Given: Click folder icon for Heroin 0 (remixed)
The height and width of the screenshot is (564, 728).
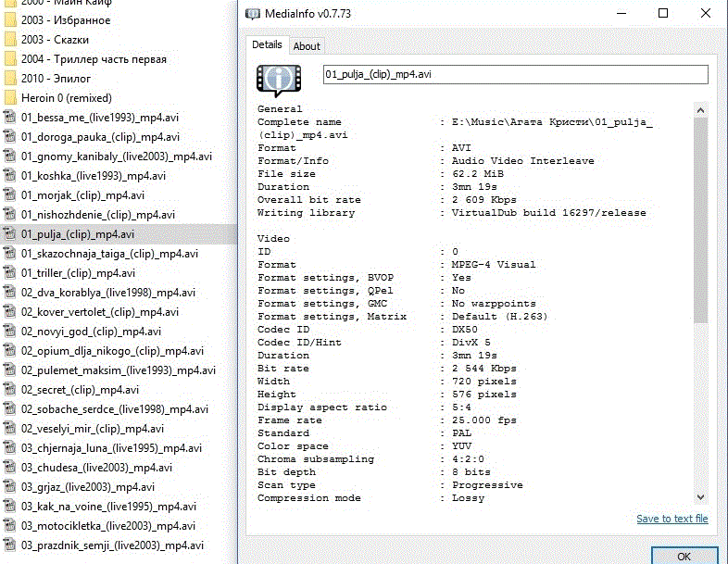Looking at the screenshot, I should [x=10, y=98].
